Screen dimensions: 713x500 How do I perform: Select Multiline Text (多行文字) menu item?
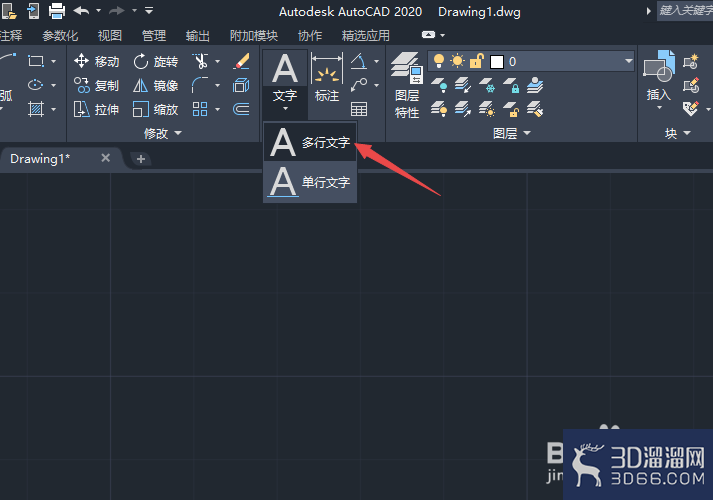pos(310,142)
